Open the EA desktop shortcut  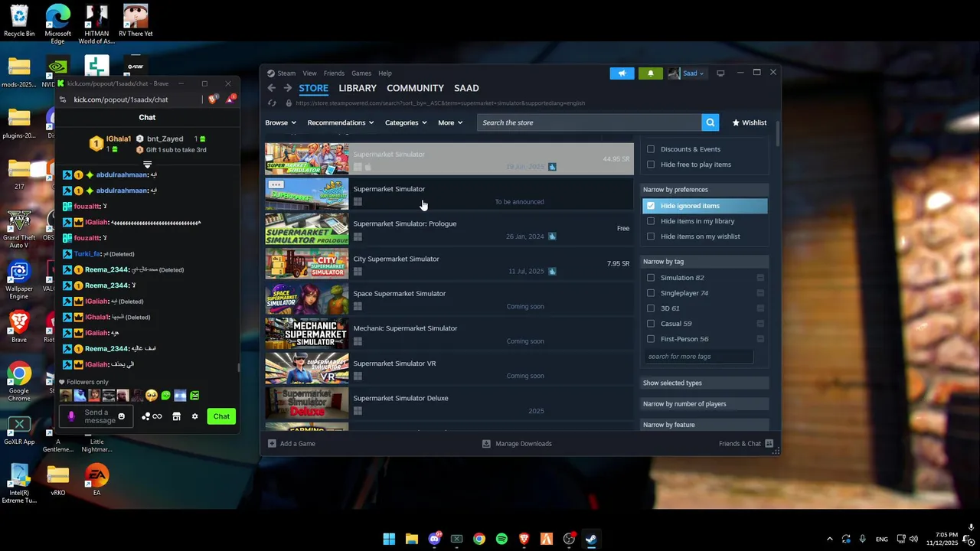[x=96, y=480]
